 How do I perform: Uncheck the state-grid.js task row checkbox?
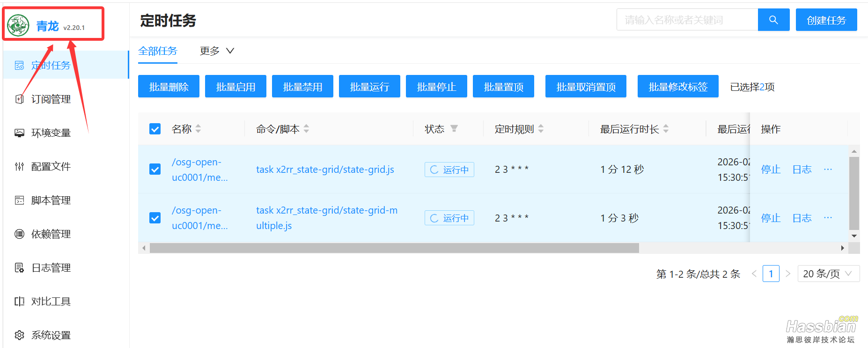click(155, 169)
